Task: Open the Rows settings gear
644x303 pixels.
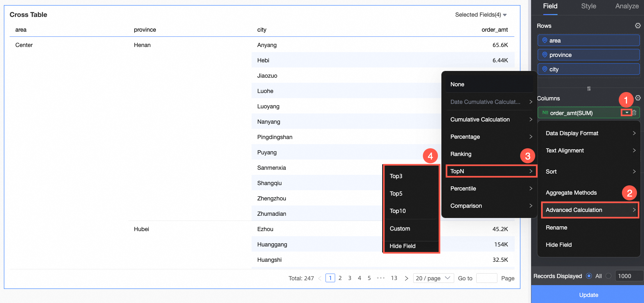Action: click(x=638, y=26)
